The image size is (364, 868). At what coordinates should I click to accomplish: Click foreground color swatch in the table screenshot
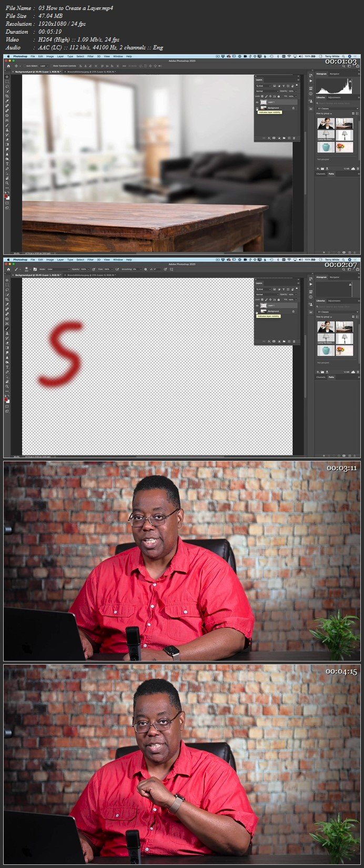[x=6, y=196]
